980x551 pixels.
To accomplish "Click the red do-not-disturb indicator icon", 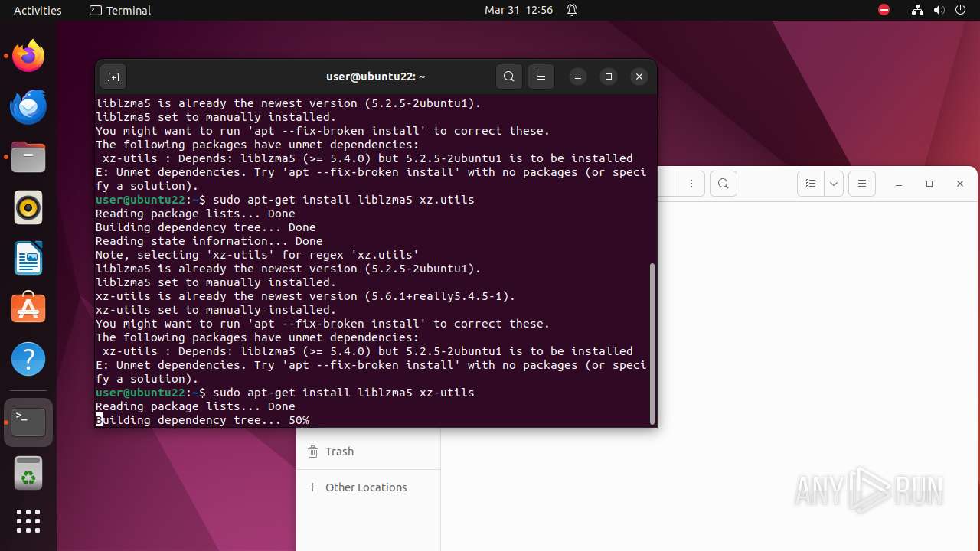I will 884,10.
